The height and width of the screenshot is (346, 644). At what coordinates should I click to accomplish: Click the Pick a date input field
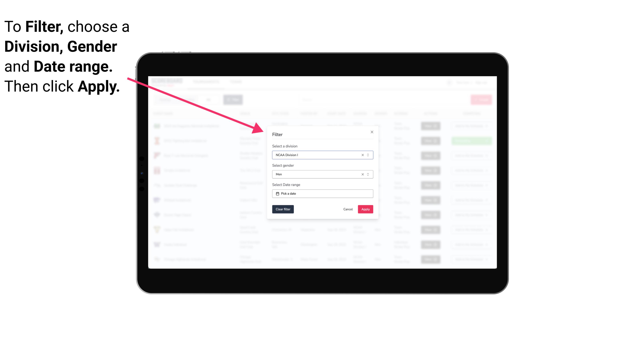coord(322,194)
